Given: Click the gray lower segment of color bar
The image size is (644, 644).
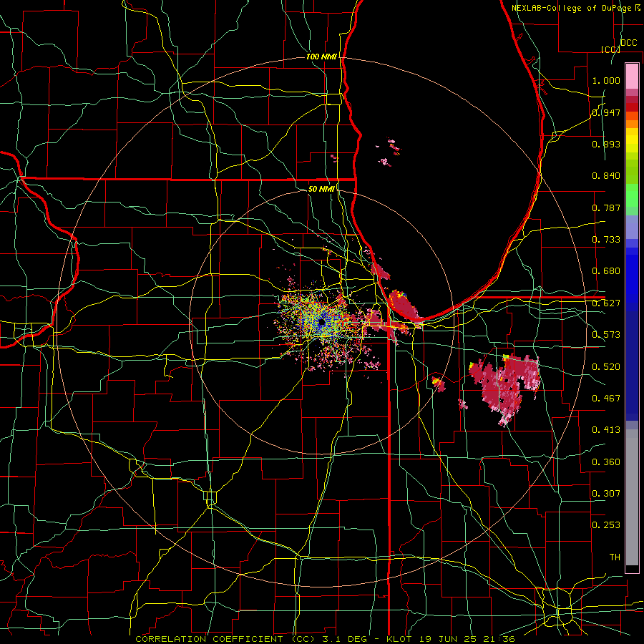Looking at the screenshot, I should coord(632,497).
